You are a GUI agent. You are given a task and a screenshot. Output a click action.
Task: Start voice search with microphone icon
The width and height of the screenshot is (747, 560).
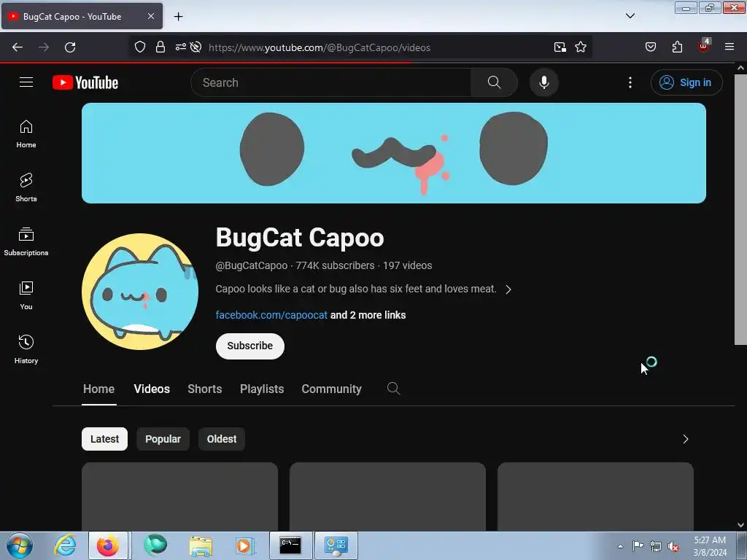click(x=543, y=82)
